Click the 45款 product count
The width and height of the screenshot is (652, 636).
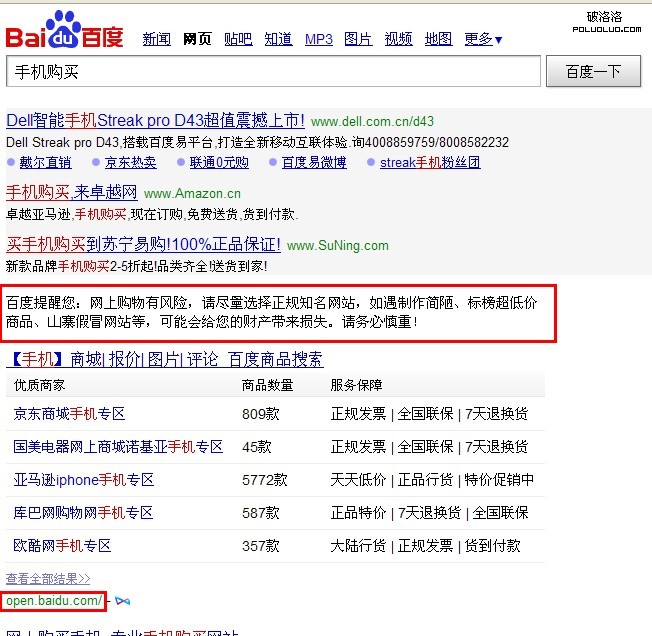coord(257,447)
